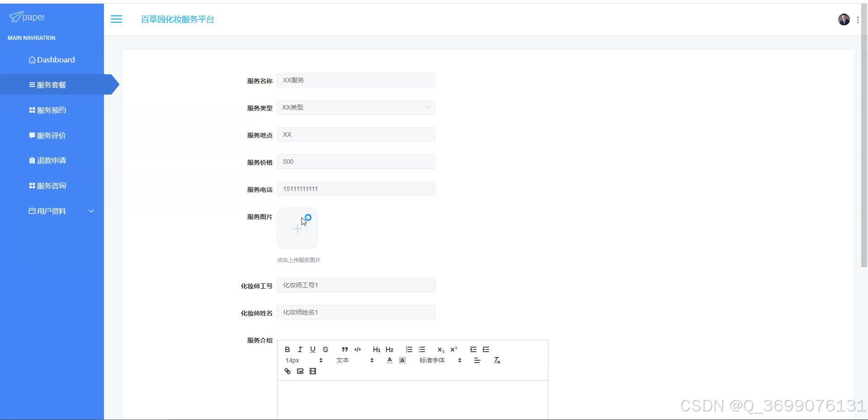Insert a video via the editor toolbar

click(x=312, y=371)
